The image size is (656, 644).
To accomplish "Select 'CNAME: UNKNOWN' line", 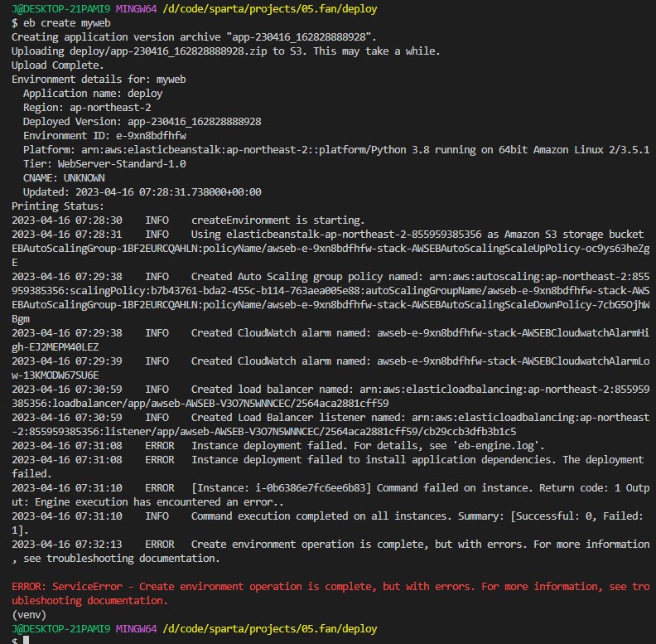I will 64,178.
